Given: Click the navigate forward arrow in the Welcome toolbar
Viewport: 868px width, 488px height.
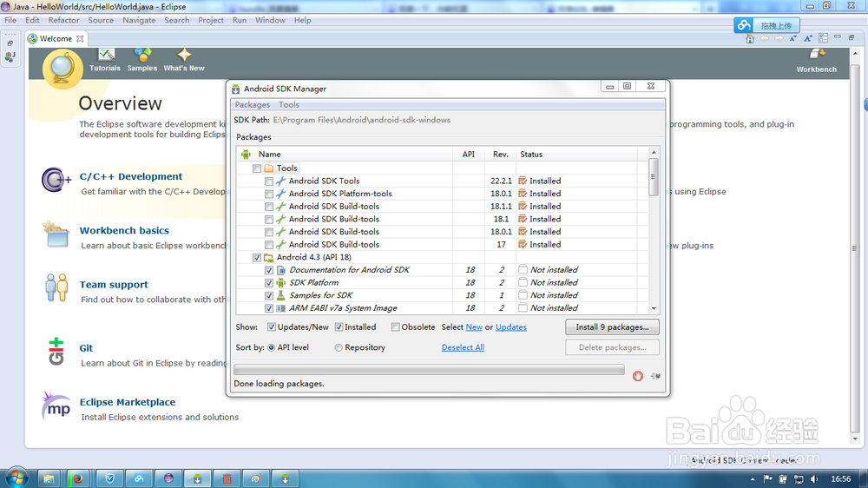Looking at the screenshot, I should 779,38.
